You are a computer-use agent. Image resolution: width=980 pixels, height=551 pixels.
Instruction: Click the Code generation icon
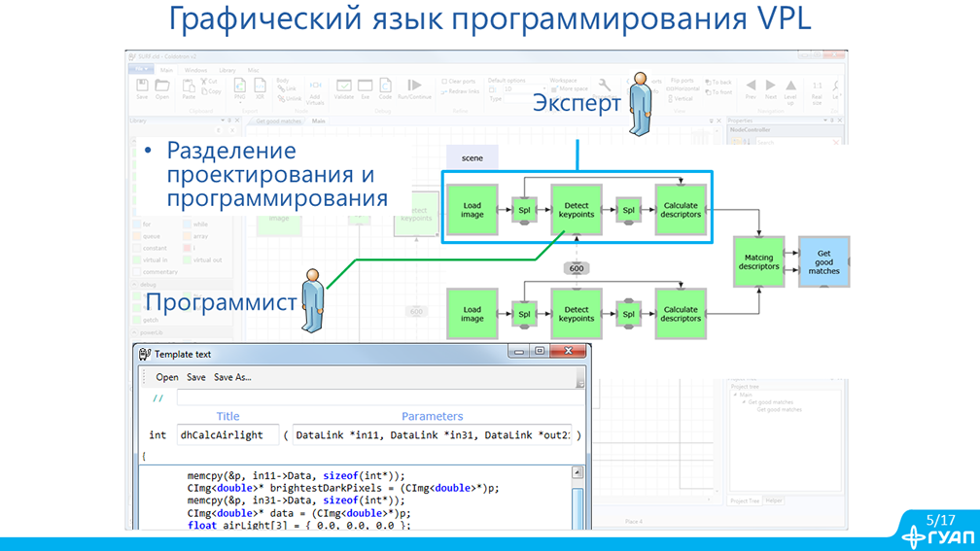[385, 87]
